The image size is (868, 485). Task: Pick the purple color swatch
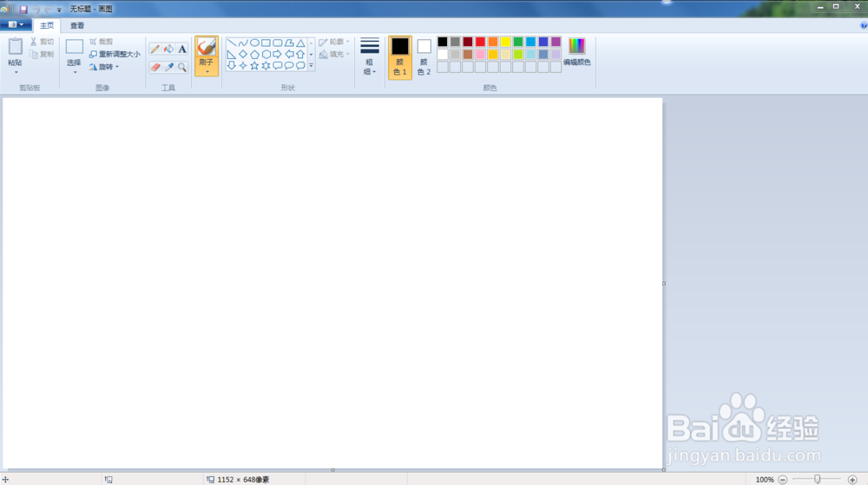coord(556,42)
